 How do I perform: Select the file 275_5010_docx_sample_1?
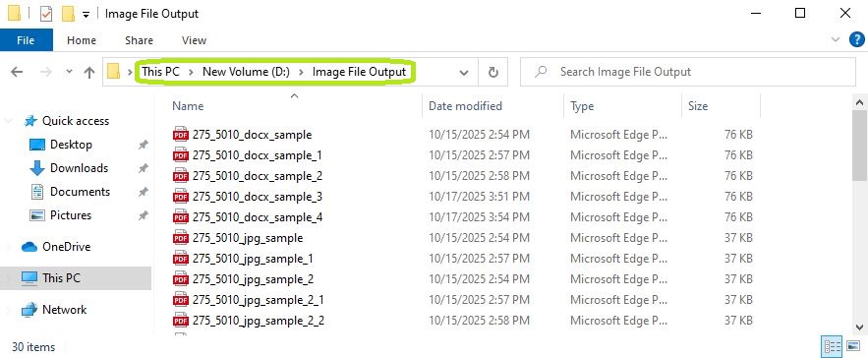(257, 155)
